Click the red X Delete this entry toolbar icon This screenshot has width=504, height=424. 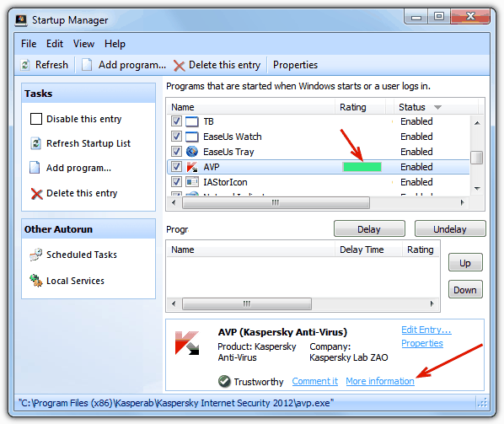pos(179,66)
